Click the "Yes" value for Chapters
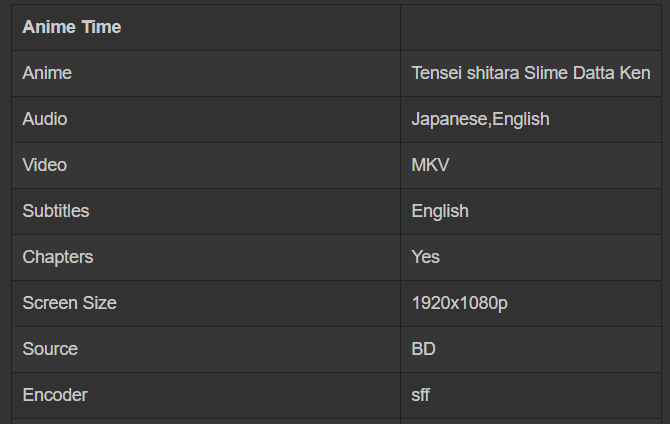 tap(426, 257)
